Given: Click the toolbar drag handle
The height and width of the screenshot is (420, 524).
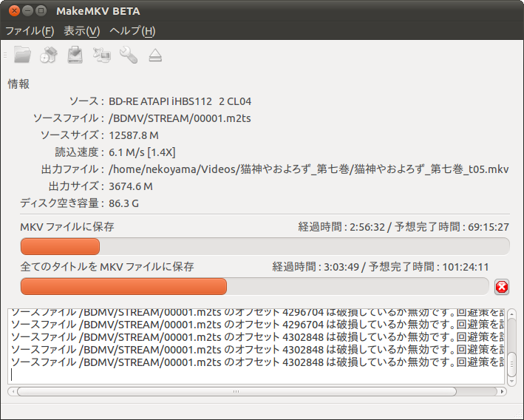Looking at the screenshot, I should click(5, 55).
